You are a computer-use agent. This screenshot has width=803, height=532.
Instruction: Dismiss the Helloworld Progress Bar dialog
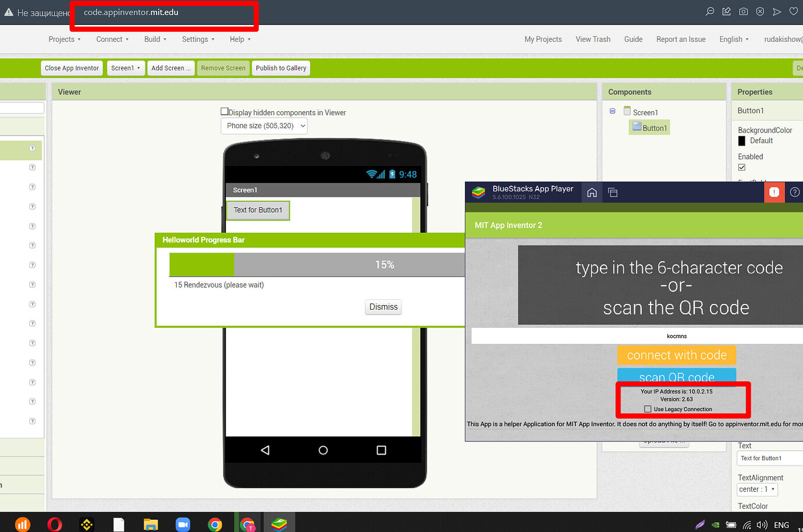click(383, 307)
